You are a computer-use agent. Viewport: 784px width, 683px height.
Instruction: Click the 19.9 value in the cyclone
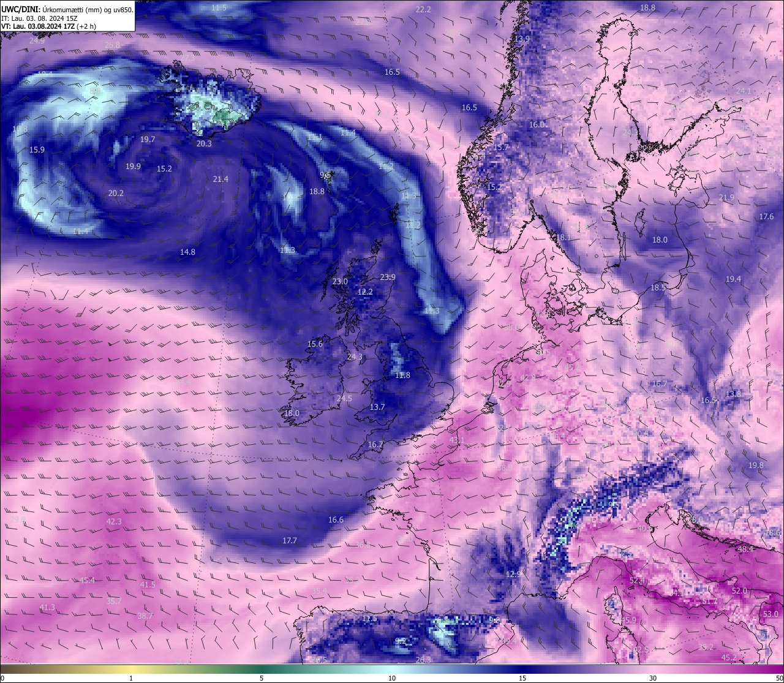tap(133, 167)
